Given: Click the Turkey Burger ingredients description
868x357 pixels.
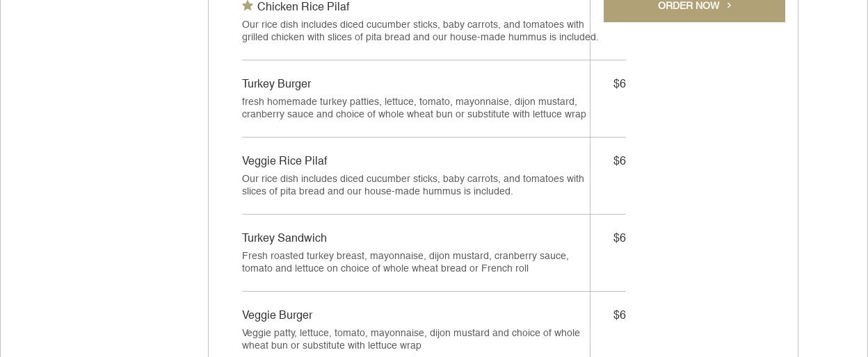Looking at the screenshot, I should (x=414, y=108).
